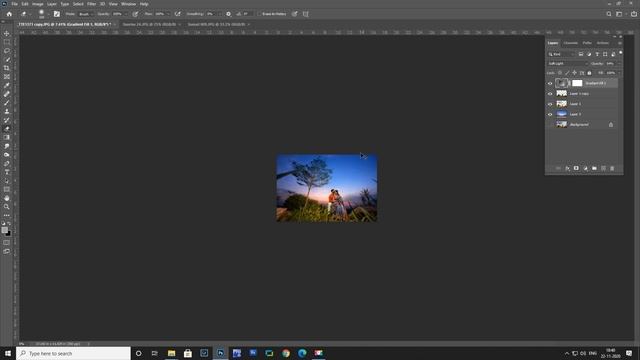Open the Filter menu
The image size is (640, 360).
click(91, 4)
